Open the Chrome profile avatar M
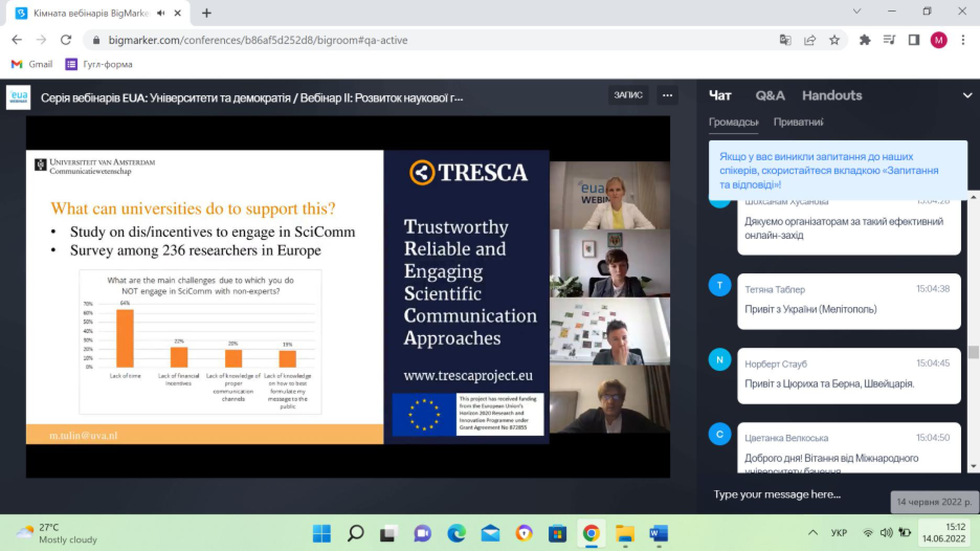This screenshot has width=980, height=551. pos(939,40)
